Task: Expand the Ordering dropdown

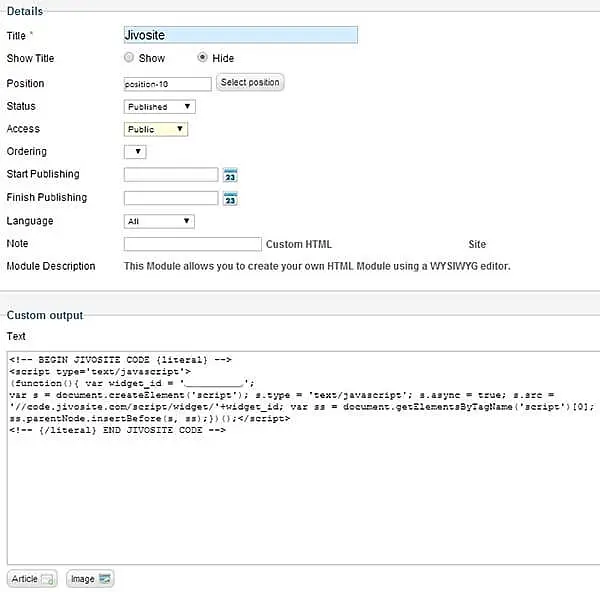Action: pyautogui.click(x=135, y=152)
